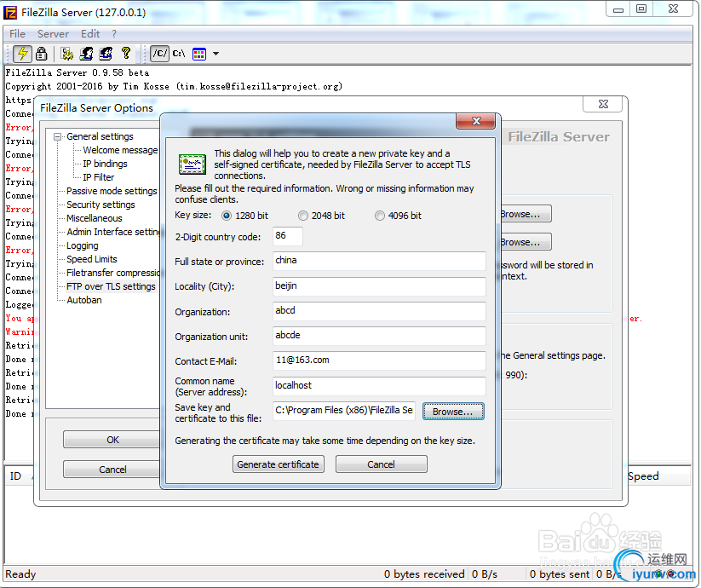Click upper Browse button in options window

(x=526, y=214)
